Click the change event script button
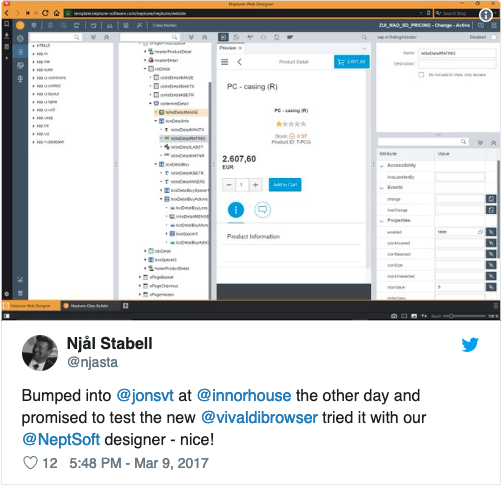Viewport: 501px width, 485px height. 491,199
